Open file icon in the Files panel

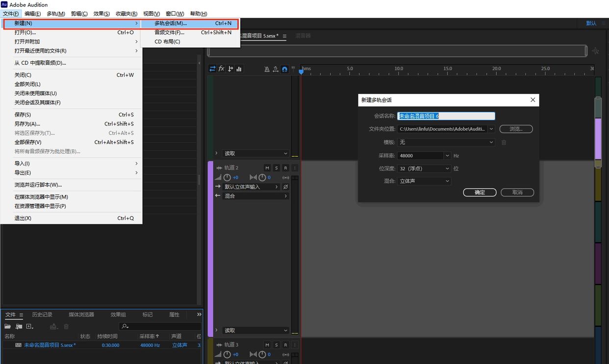[7, 326]
